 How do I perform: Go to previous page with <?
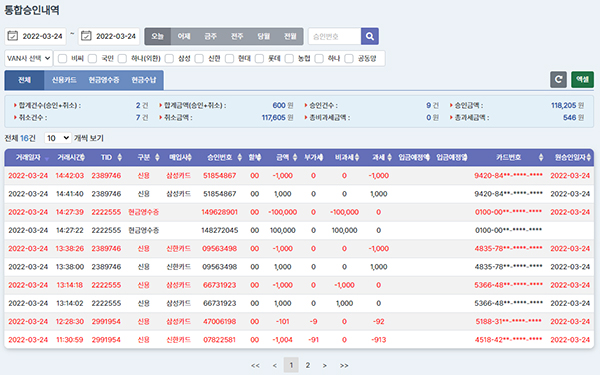click(274, 365)
